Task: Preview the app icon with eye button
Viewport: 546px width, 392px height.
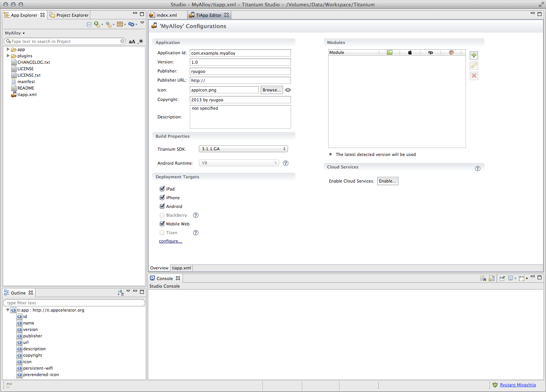Action: [288, 90]
